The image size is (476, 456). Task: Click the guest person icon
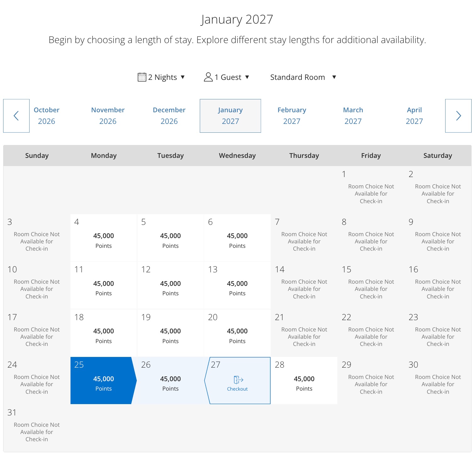[208, 77]
